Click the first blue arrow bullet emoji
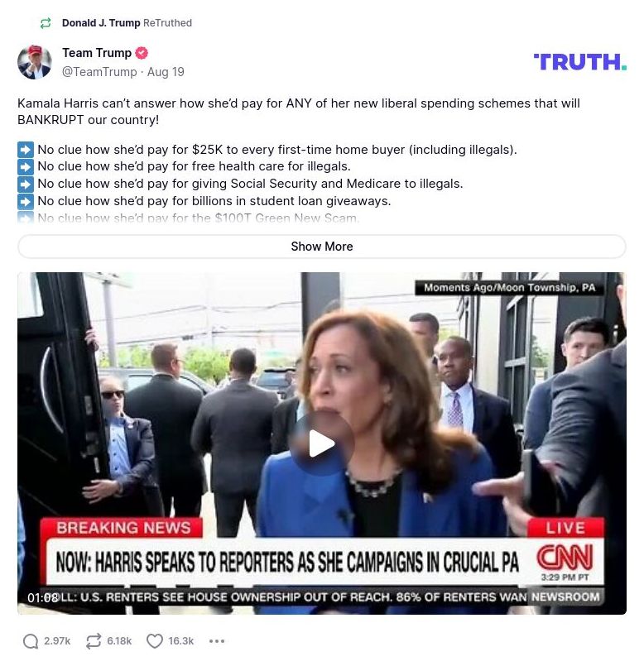The width and height of the screenshot is (644, 666). [26, 150]
